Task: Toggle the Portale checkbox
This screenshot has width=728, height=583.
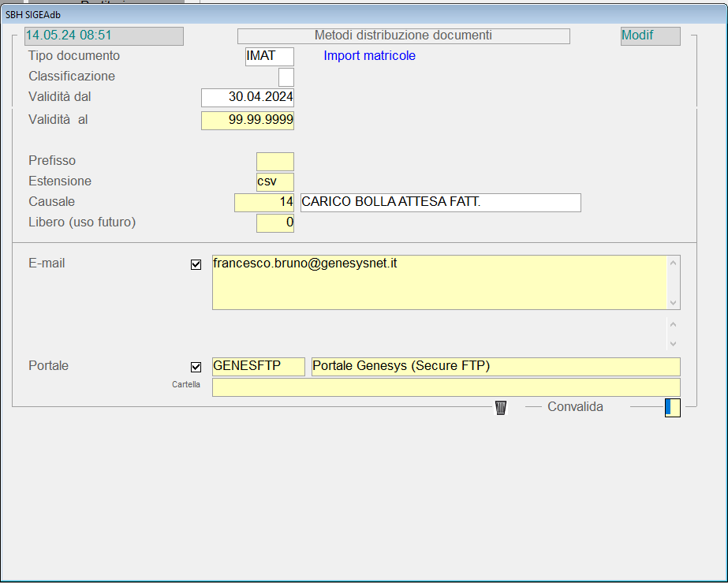Action: tap(196, 367)
